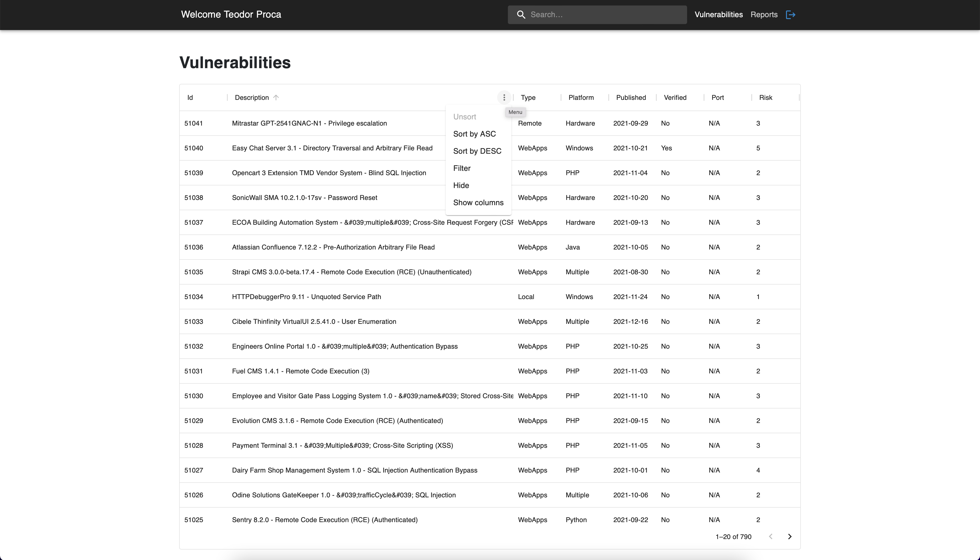This screenshot has width=980, height=560.
Task: Click the Description column header label
Action: point(251,97)
